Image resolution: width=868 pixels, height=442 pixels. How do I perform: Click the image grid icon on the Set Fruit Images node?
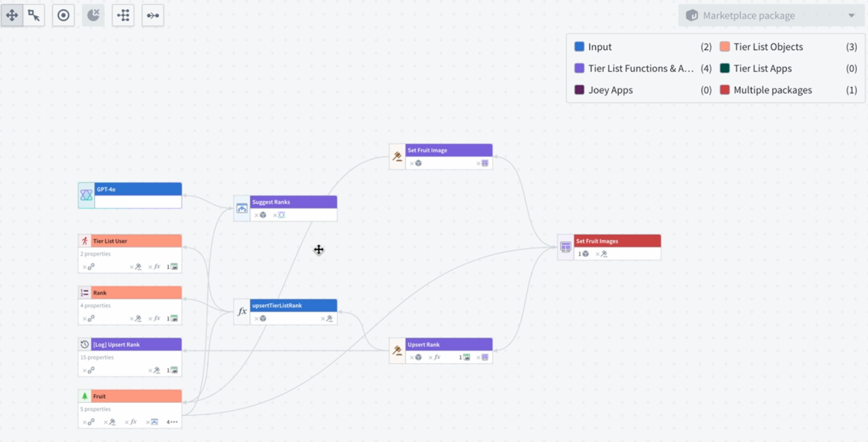[565, 247]
